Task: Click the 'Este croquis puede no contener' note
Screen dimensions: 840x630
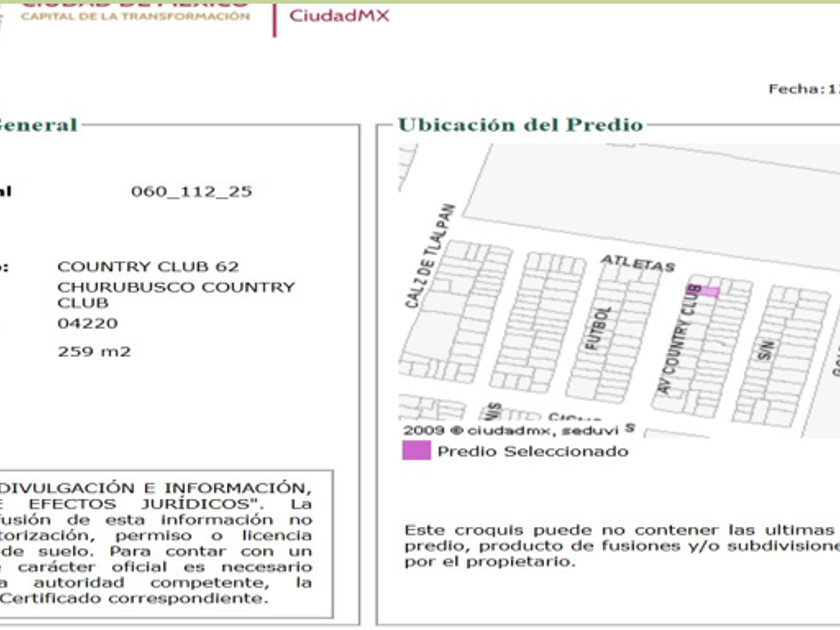Action: tap(561, 530)
